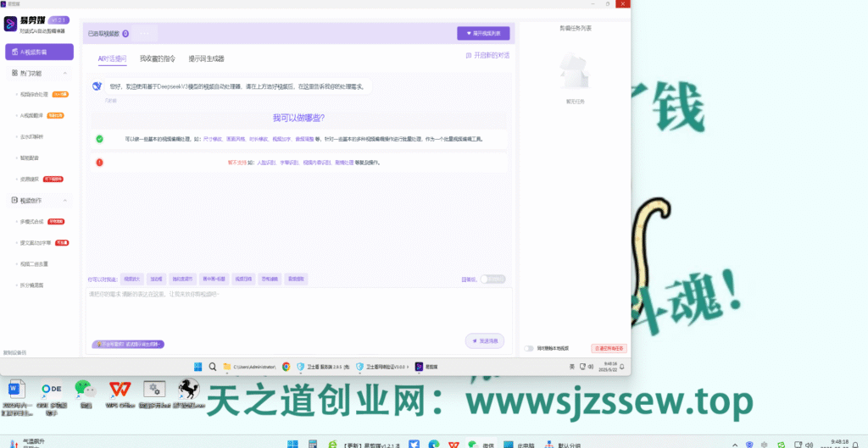Open the WPS Office desktop icon
This screenshot has height=448, width=868.
pyautogui.click(x=120, y=390)
